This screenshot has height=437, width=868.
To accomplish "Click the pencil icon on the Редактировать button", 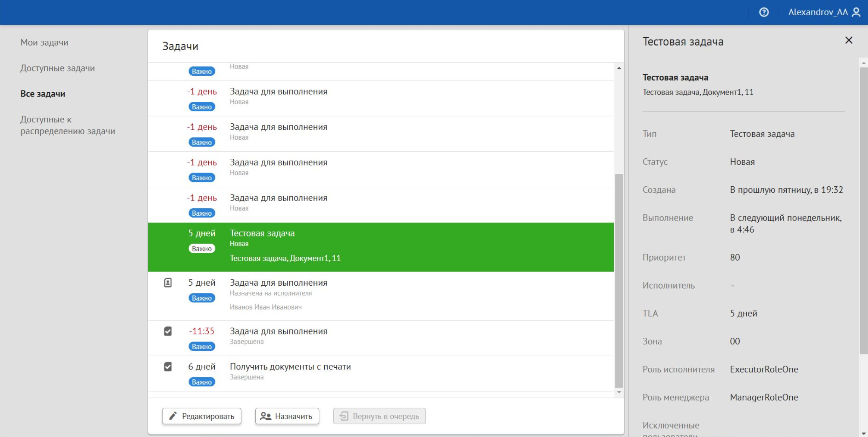I will tap(173, 416).
